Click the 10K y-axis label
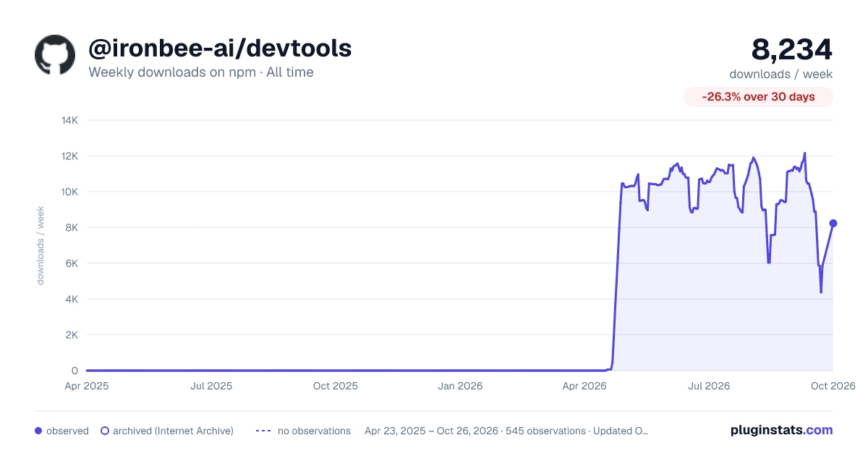 69,192
